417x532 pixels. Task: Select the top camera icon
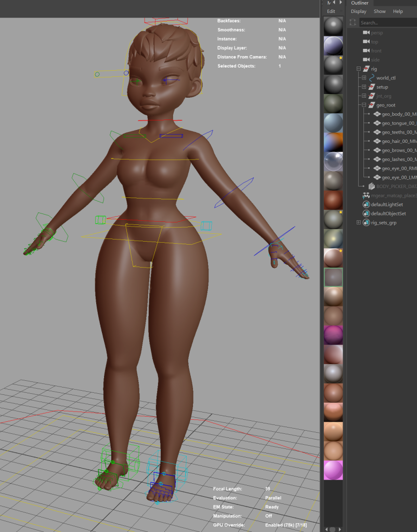tap(366, 42)
